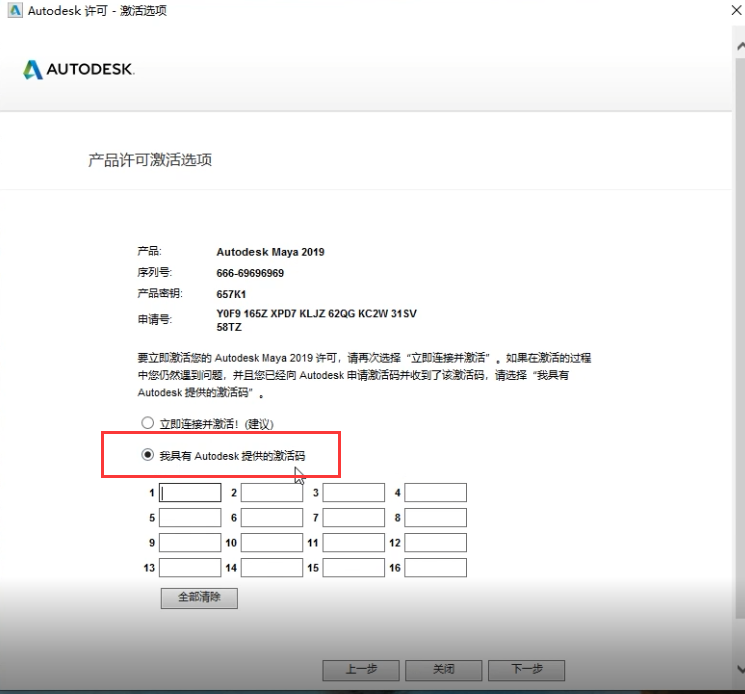
Task: Click request code ending 58TZ
Action: click(229, 327)
